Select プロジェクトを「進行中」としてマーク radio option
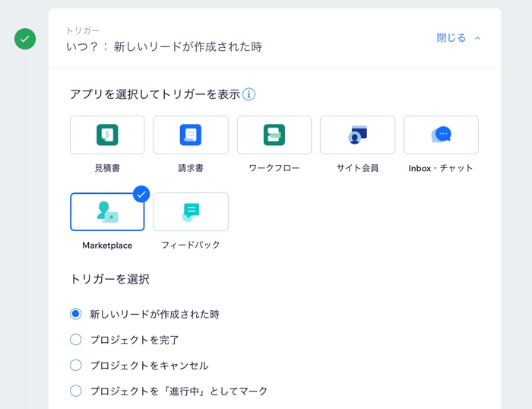The image size is (532, 409). (x=75, y=391)
